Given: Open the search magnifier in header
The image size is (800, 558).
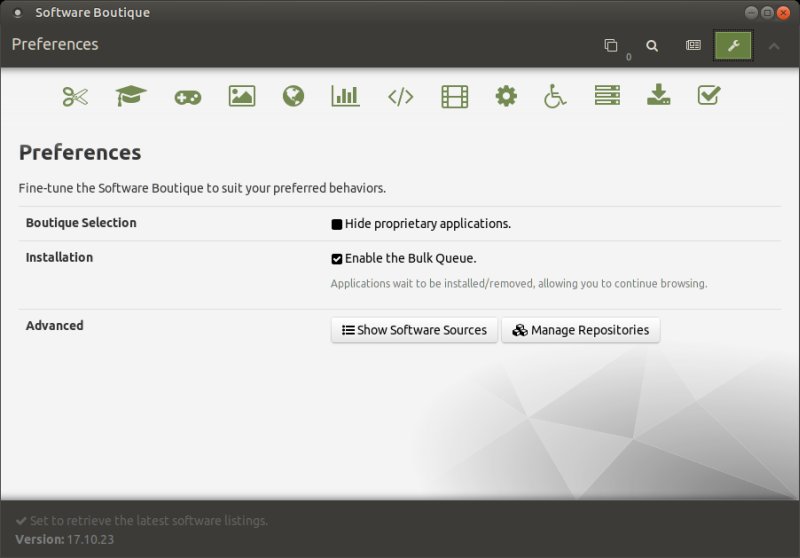Looking at the screenshot, I should 652,46.
